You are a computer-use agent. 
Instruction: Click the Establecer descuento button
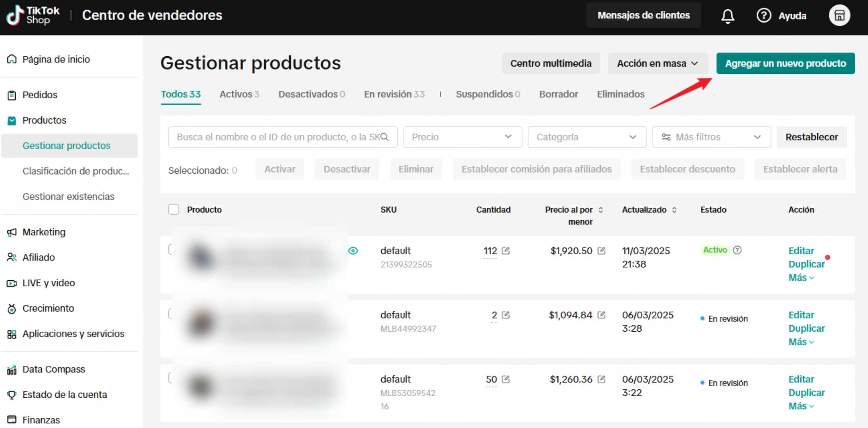point(687,169)
